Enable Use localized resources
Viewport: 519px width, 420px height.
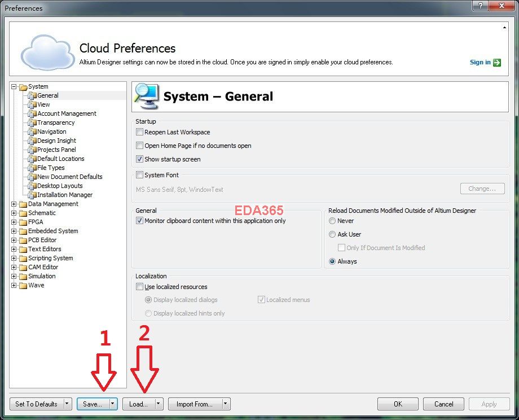point(140,287)
